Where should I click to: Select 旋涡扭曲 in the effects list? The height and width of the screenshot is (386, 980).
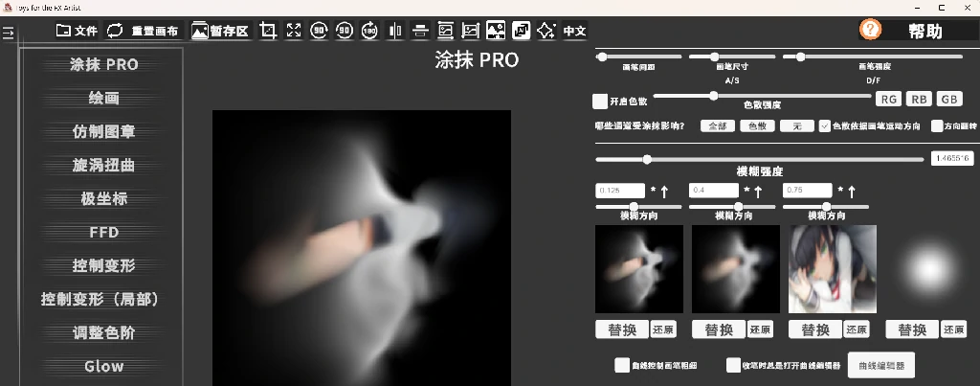pyautogui.click(x=103, y=165)
